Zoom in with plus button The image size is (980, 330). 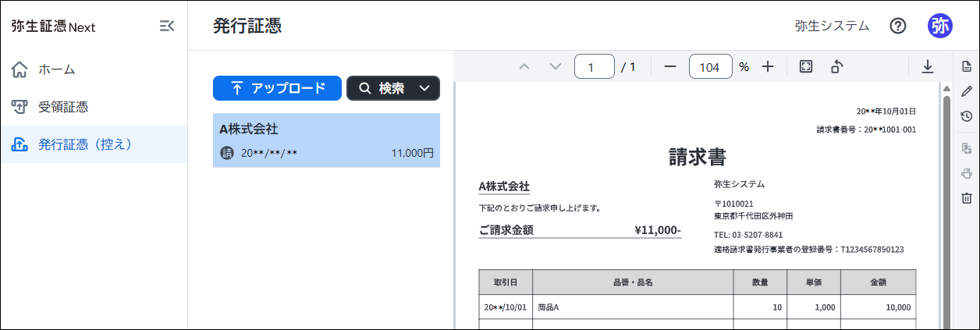pyautogui.click(x=767, y=67)
